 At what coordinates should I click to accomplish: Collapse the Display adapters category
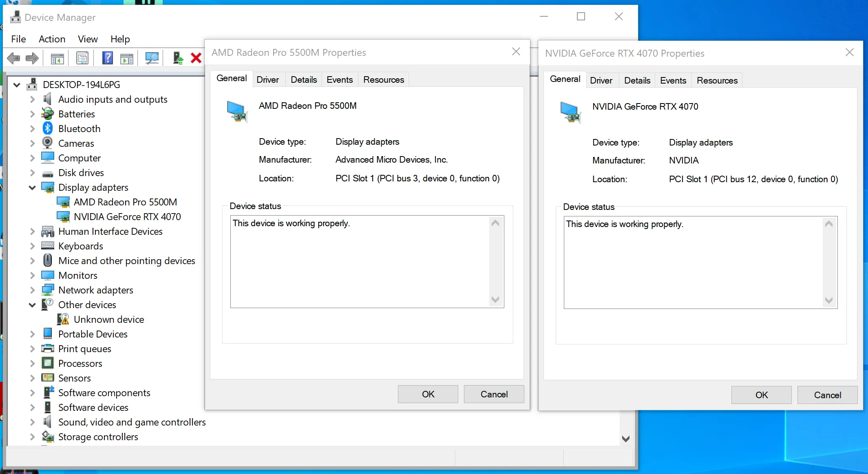pyautogui.click(x=32, y=187)
